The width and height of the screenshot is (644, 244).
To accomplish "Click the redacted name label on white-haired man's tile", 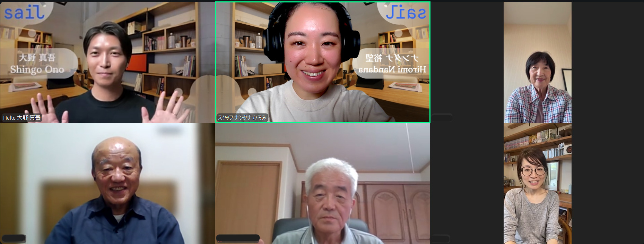I will [238, 238].
